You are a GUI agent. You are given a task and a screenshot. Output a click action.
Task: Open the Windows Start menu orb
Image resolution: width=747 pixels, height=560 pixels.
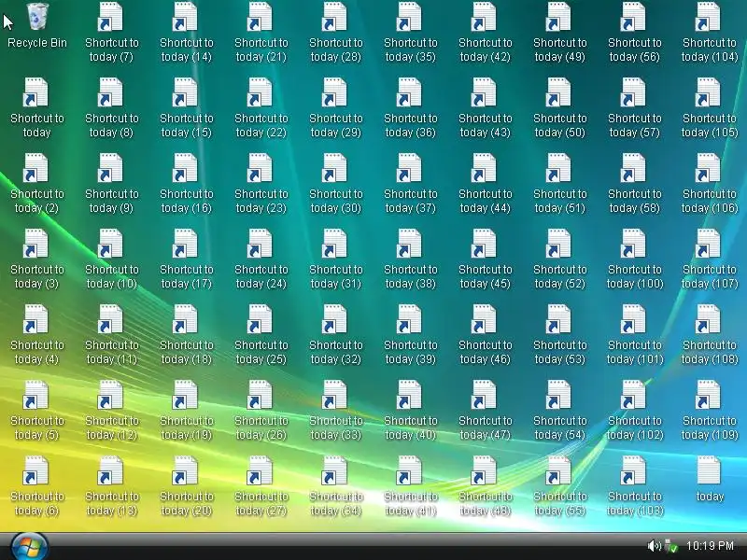[29, 547]
